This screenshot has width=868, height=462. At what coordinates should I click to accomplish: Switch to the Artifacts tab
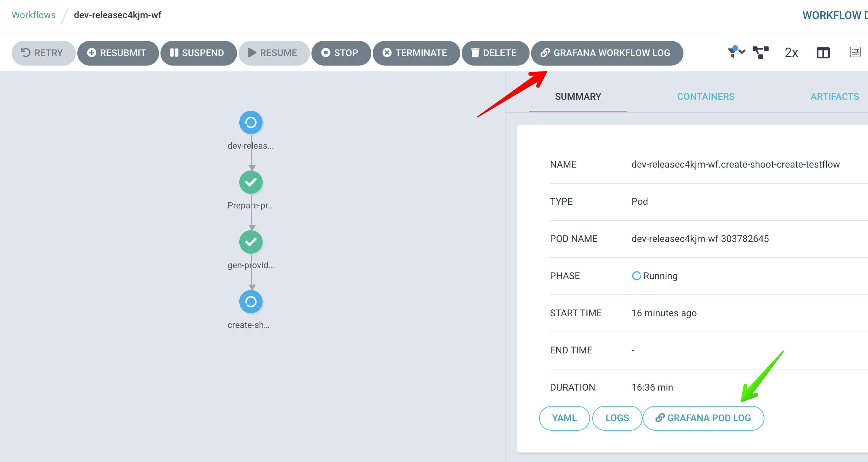tap(835, 97)
